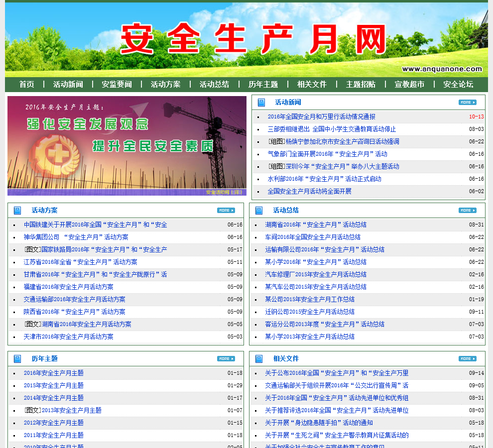Open 神华集团公司安全生产月活动方案 link
This screenshot has width=493, height=448.
point(76,237)
